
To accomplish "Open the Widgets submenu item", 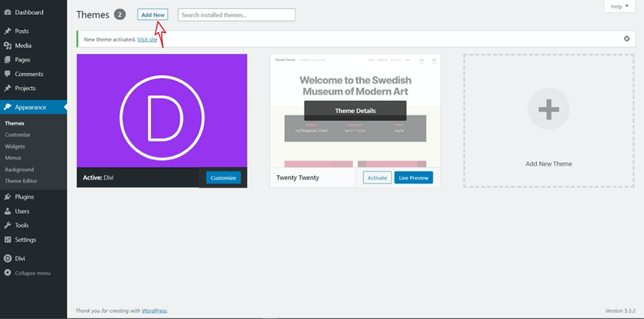I will click(15, 146).
